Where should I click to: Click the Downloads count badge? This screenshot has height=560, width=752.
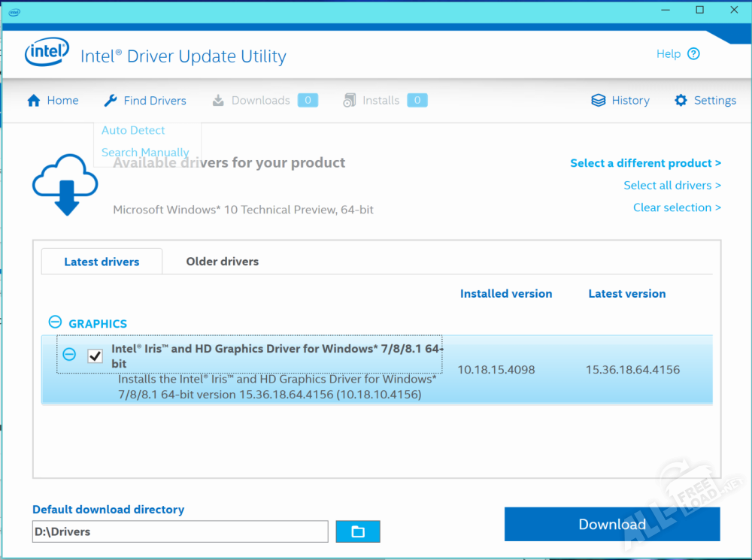[x=308, y=100]
